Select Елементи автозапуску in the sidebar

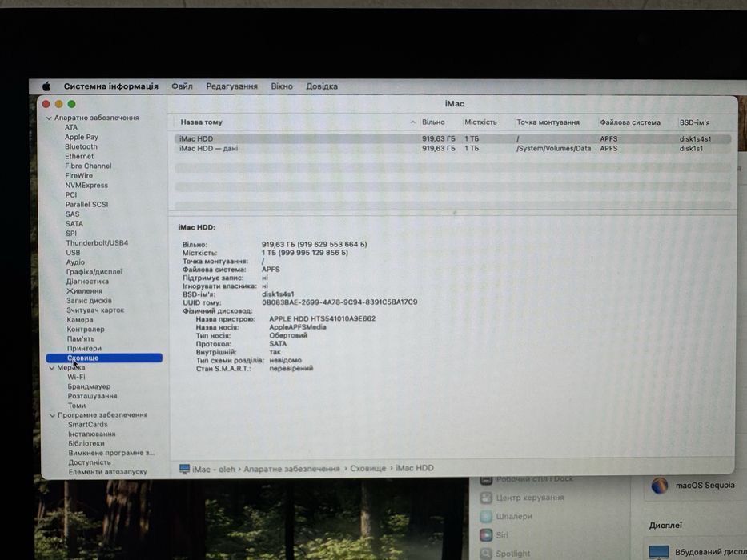(107, 472)
